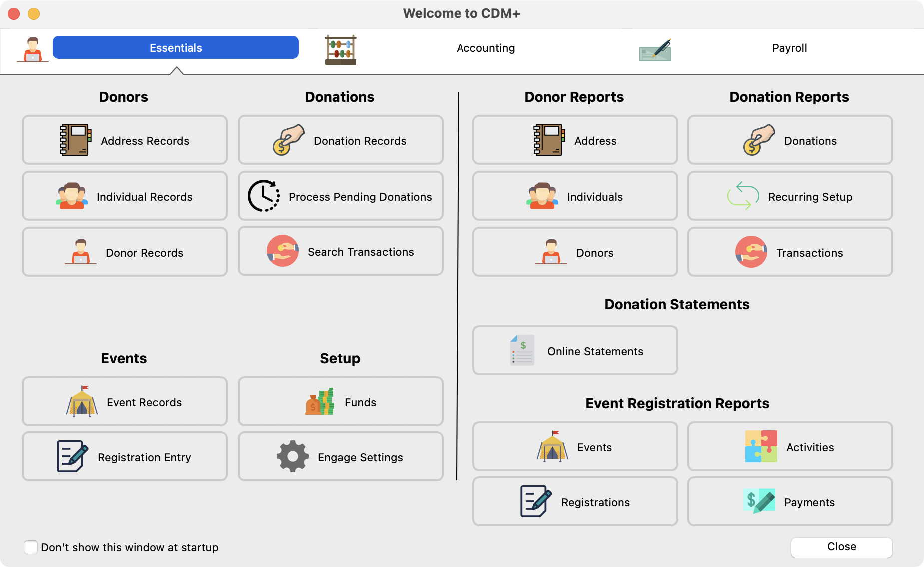Screen dimensions: 924x567
Task: Switch to the Payroll tab
Action: (789, 48)
